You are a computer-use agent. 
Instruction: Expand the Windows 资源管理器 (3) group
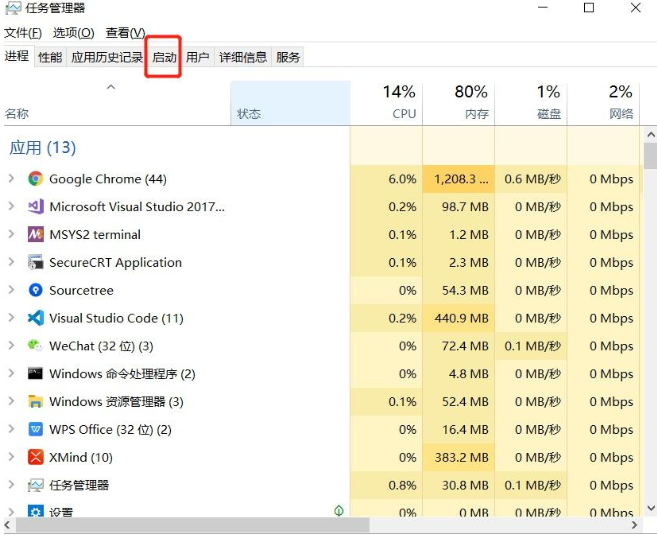coord(11,401)
